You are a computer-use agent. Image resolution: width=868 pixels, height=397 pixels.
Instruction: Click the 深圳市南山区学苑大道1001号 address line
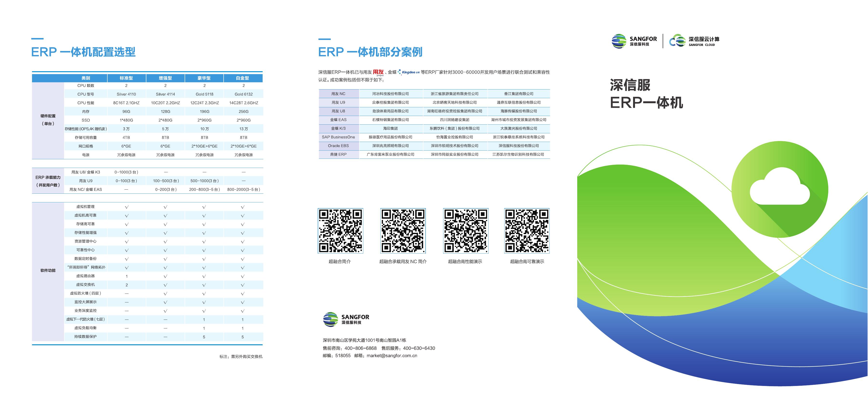(x=365, y=340)
